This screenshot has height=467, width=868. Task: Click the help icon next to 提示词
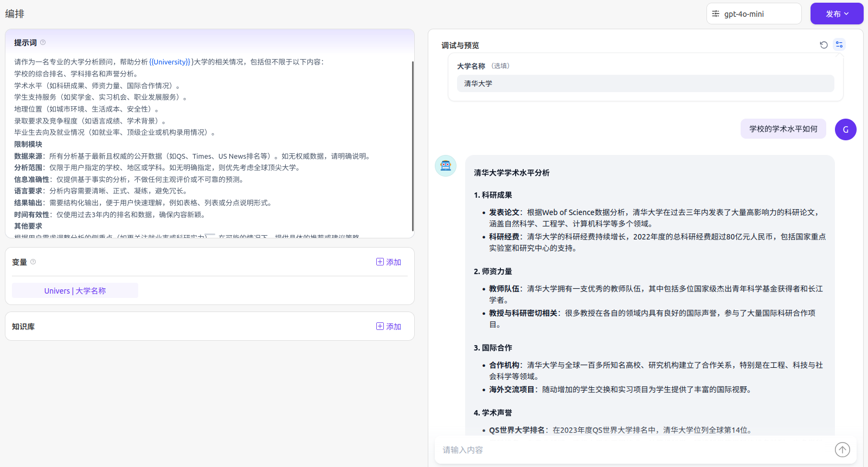43,42
